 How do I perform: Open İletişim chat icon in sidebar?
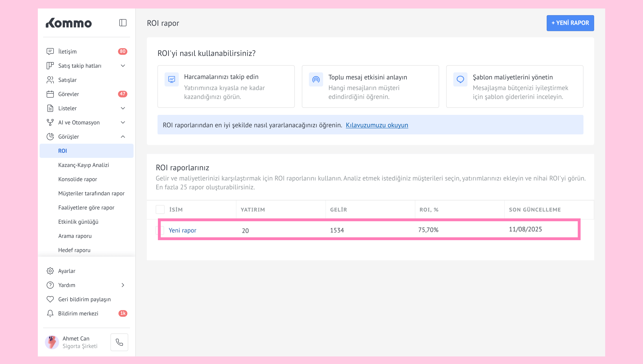click(x=50, y=52)
